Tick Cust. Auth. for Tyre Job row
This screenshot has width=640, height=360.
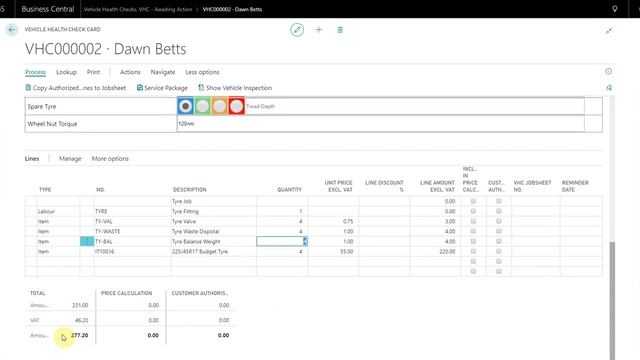coord(498,201)
